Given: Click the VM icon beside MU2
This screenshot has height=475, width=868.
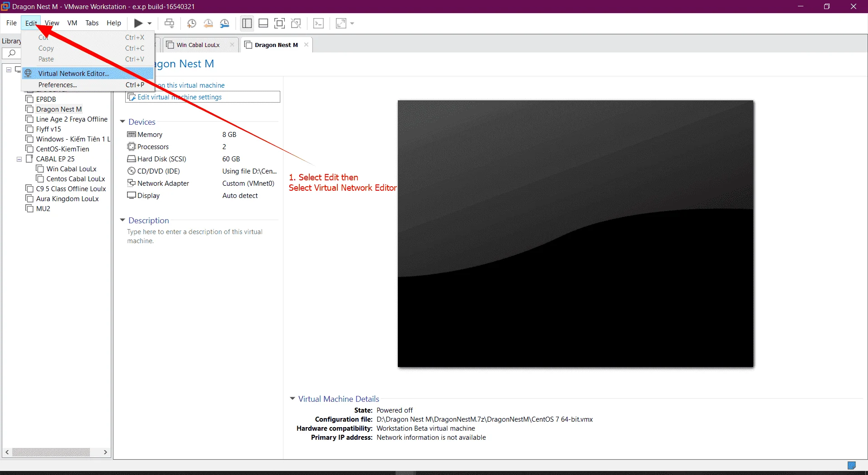Looking at the screenshot, I should (30, 208).
